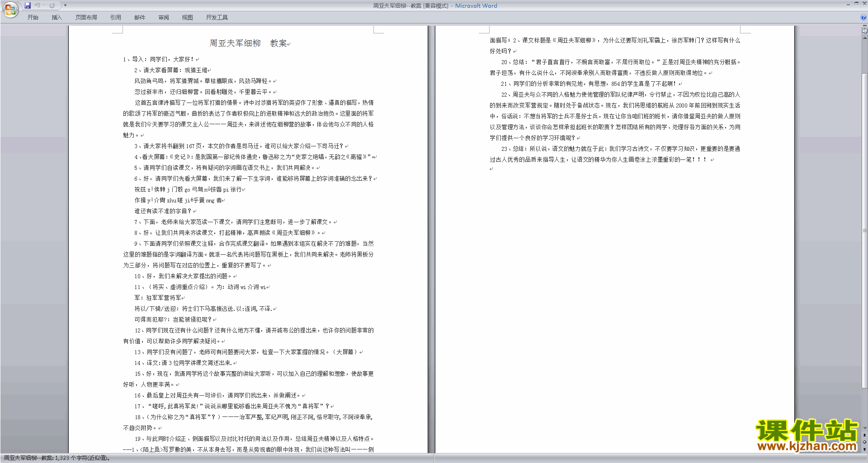Redo the last action
868x463 pixels.
click(x=52, y=5)
